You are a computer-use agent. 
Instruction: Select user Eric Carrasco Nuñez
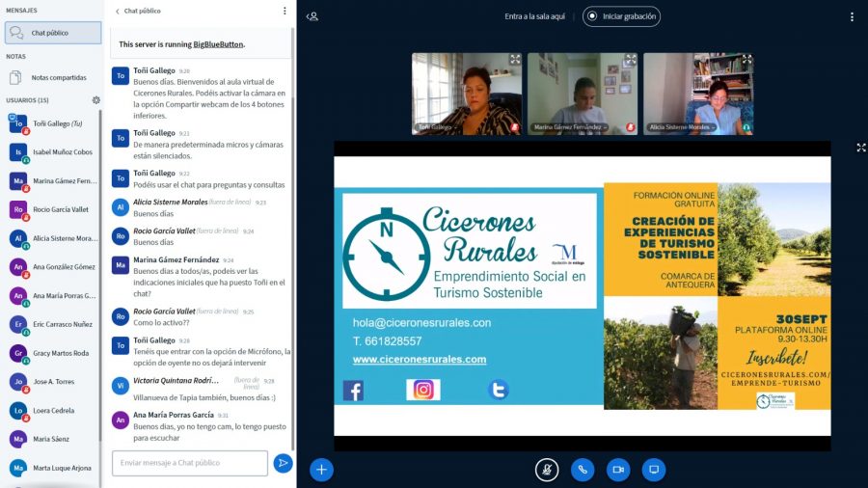click(x=53, y=324)
